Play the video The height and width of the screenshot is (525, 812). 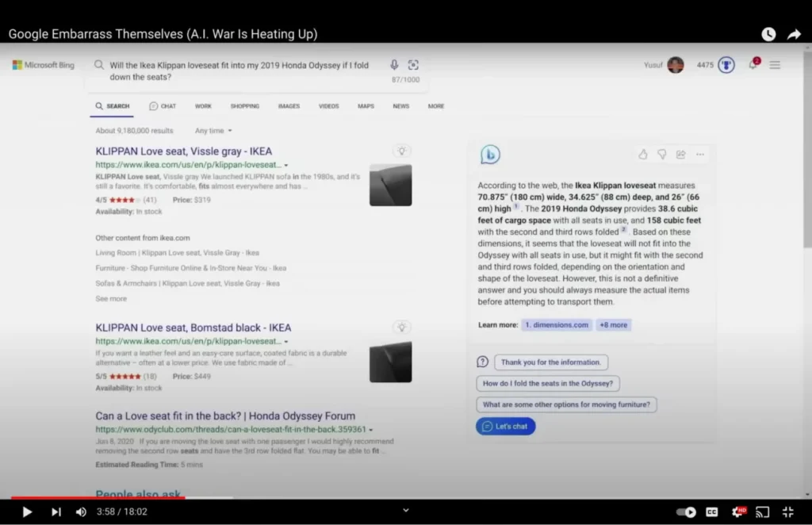[x=27, y=512]
